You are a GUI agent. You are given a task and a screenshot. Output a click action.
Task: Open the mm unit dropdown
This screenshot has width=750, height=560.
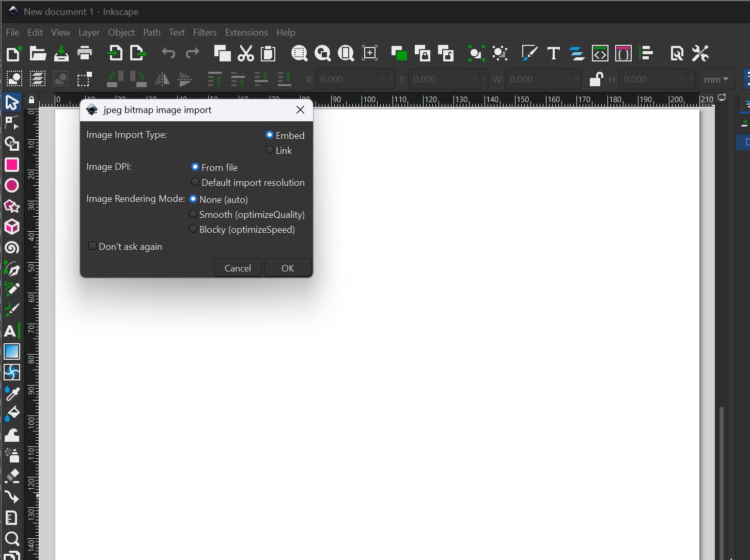[716, 79]
